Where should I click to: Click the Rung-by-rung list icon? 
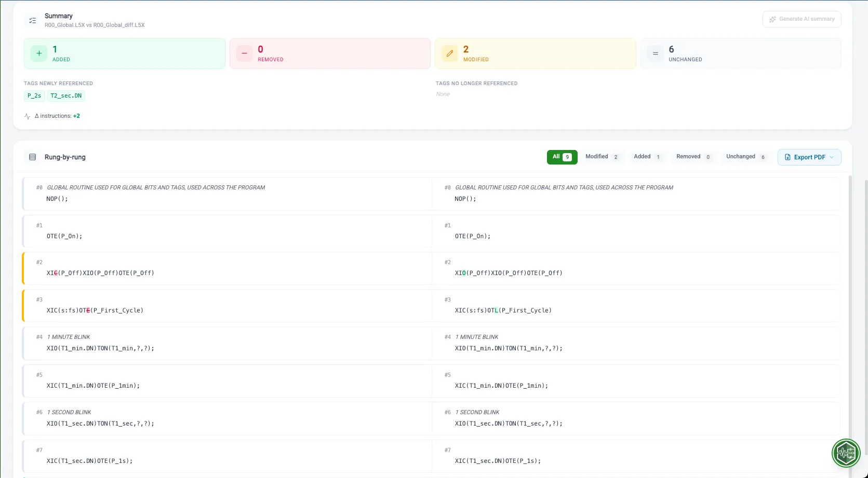point(32,157)
